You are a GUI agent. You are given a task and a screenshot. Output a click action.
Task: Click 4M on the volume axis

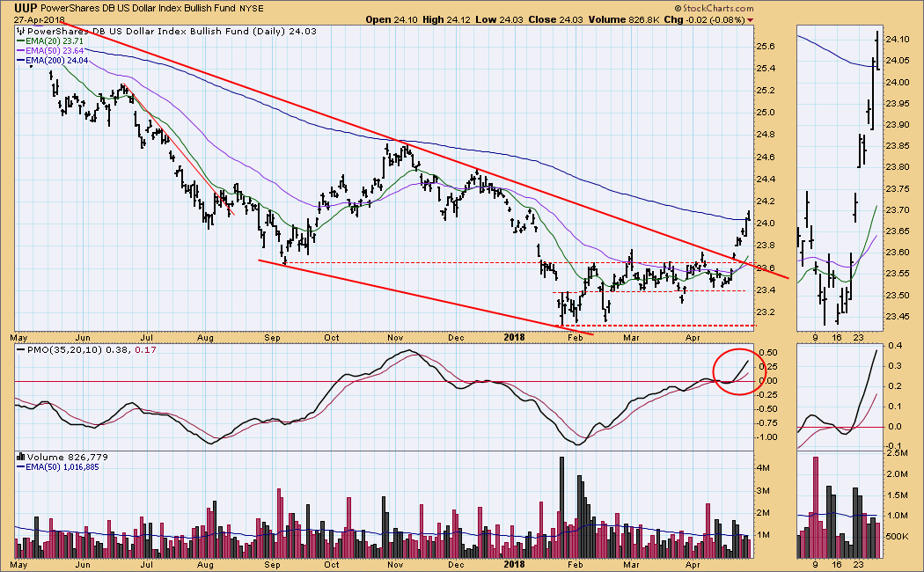pyautogui.click(x=764, y=468)
